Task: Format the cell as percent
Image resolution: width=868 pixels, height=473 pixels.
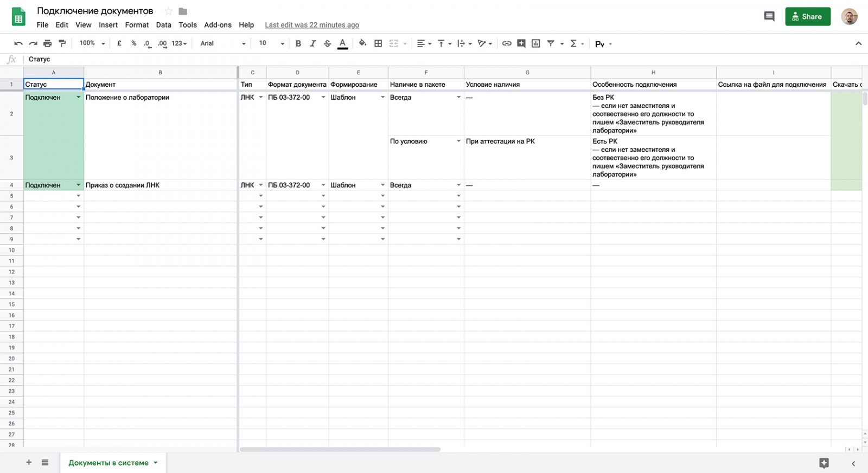Action: click(133, 43)
